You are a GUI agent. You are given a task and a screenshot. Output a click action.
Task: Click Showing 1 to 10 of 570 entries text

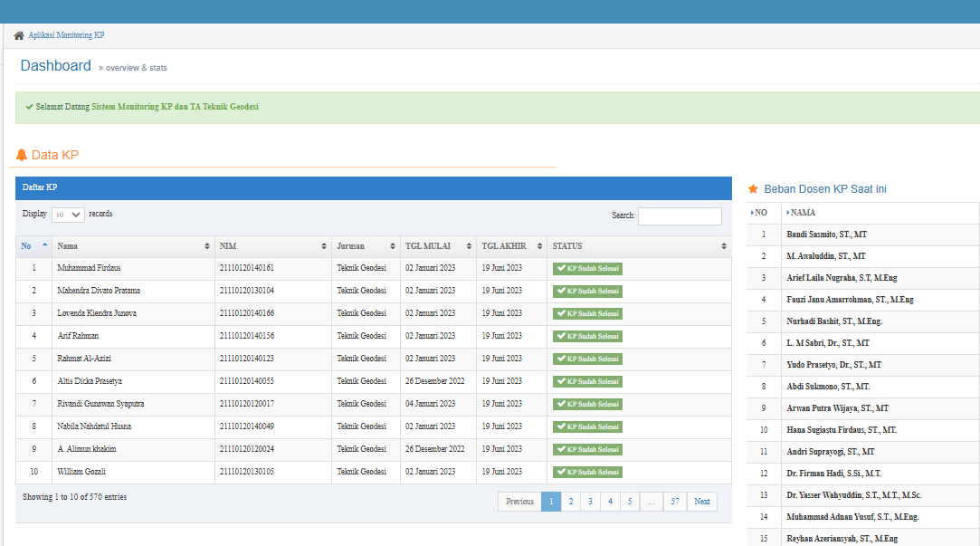(x=74, y=497)
